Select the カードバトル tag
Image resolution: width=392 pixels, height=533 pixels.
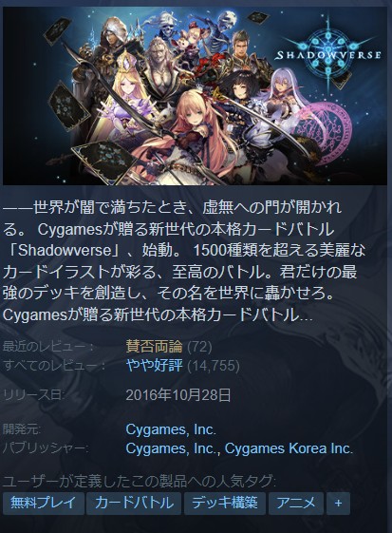[134, 503]
